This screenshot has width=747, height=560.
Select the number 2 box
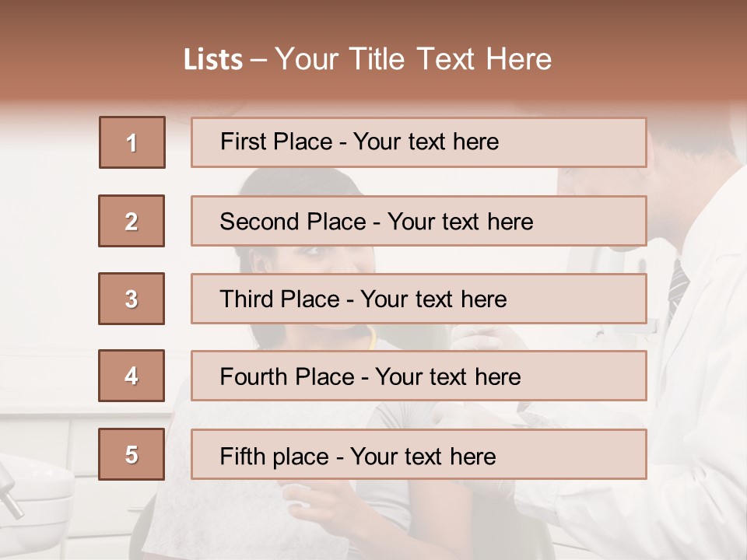point(132,221)
